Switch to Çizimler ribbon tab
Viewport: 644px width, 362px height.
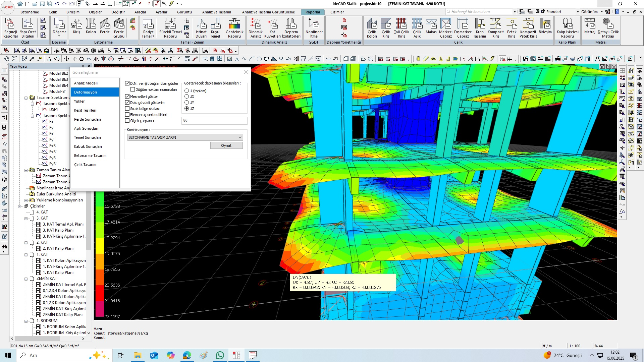click(337, 12)
